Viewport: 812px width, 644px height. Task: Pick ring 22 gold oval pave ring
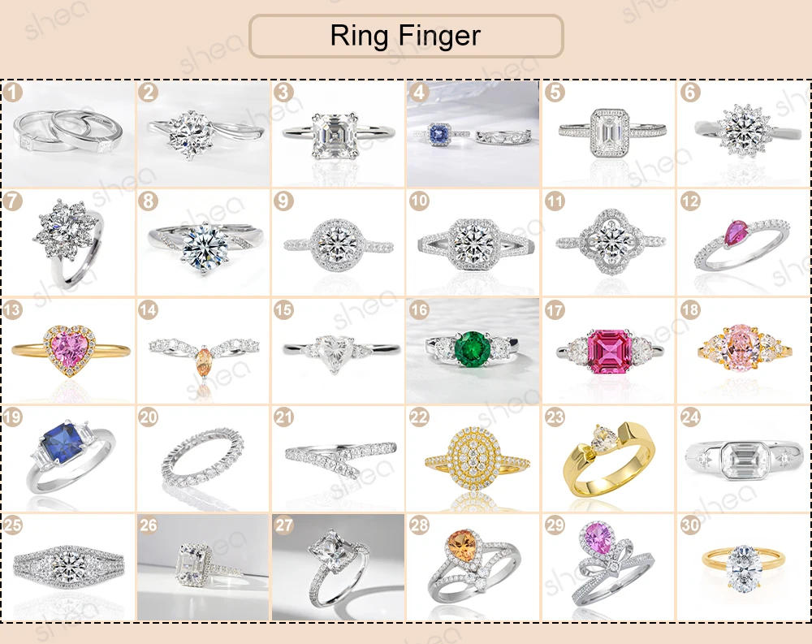coord(473,459)
